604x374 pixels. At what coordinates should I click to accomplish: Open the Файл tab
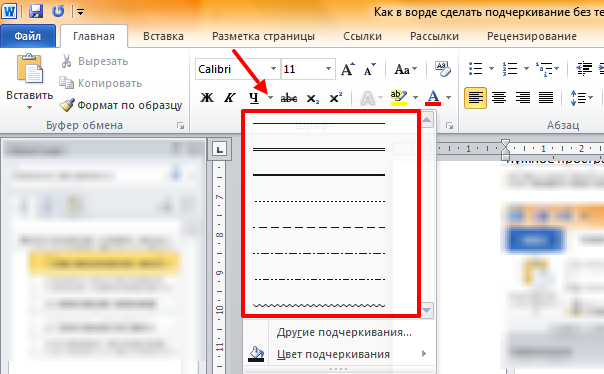(28, 36)
